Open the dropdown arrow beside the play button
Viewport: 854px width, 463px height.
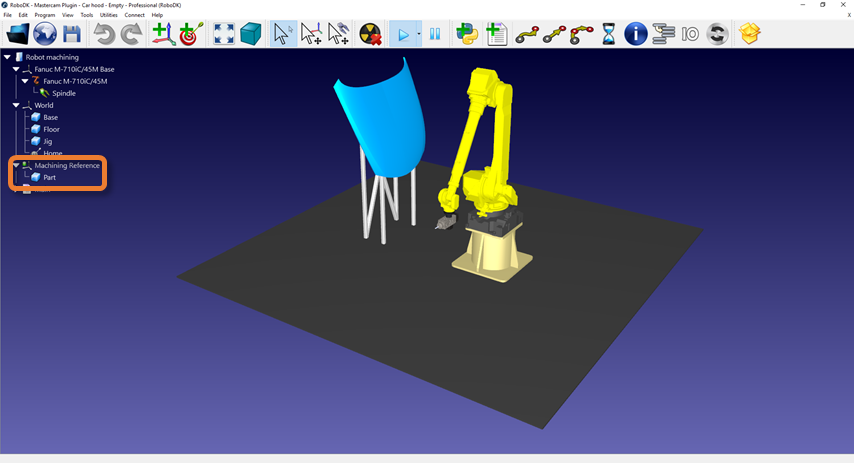pyautogui.click(x=418, y=34)
